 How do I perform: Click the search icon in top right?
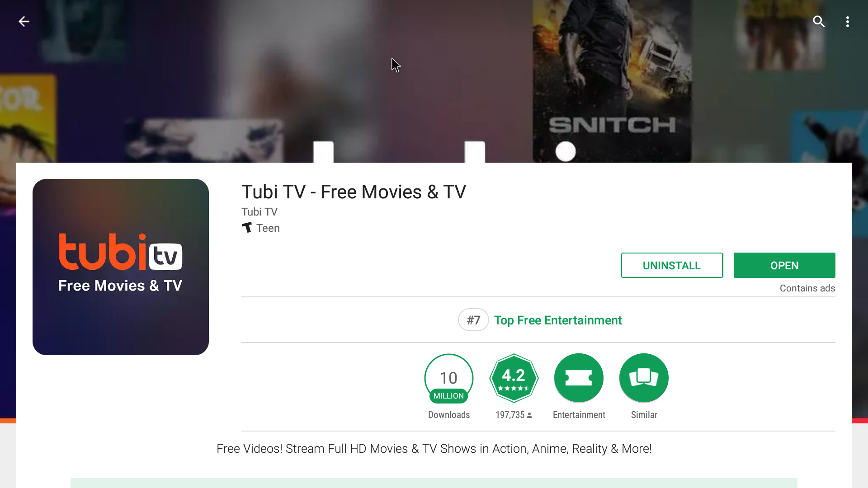tap(819, 21)
